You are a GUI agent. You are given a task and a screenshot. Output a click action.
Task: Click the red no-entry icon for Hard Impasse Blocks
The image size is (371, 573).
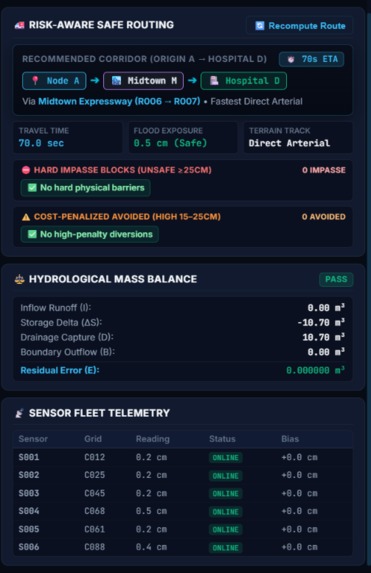coord(26,170)
